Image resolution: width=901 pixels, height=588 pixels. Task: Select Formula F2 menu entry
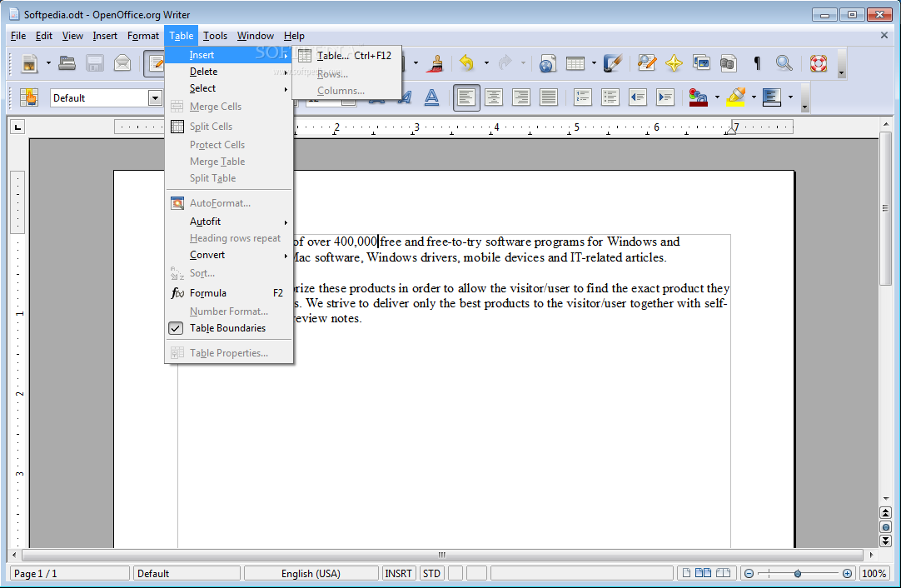coord(229,293)
